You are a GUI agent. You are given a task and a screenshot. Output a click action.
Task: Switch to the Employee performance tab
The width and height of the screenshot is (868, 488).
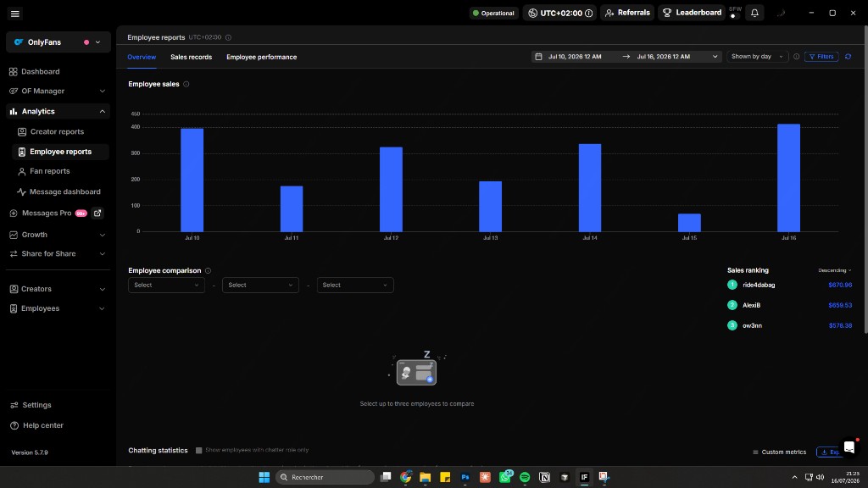[261, 57]
